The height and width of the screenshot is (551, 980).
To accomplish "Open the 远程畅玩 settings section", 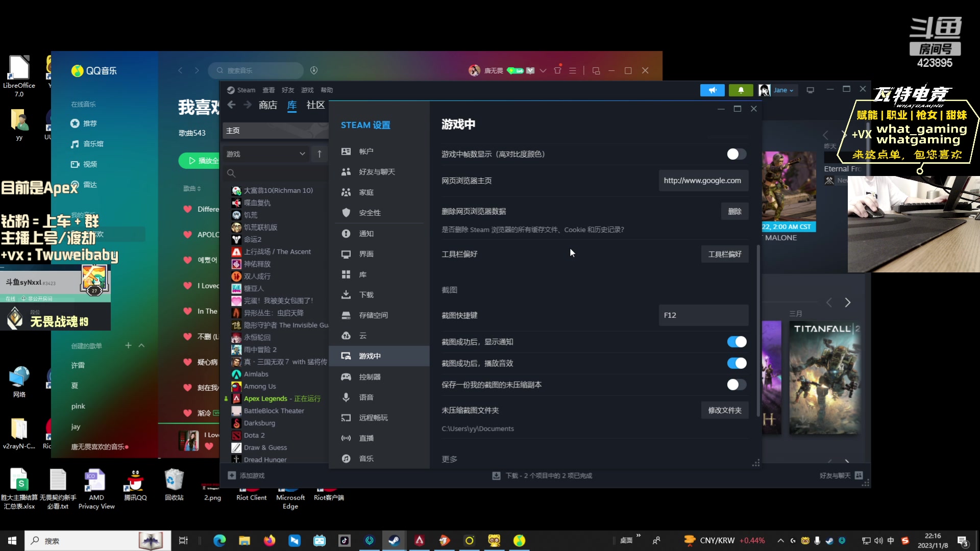I will click(x=379, y=418).
